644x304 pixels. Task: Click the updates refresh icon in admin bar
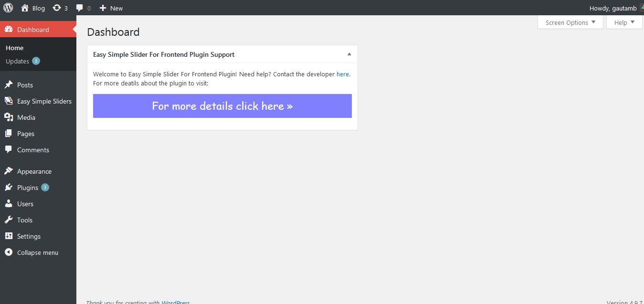[x=57, y=8]
